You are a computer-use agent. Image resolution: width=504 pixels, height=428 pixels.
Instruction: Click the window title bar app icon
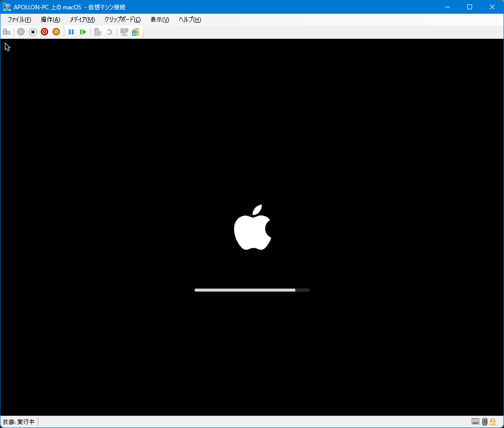[6, 7]
